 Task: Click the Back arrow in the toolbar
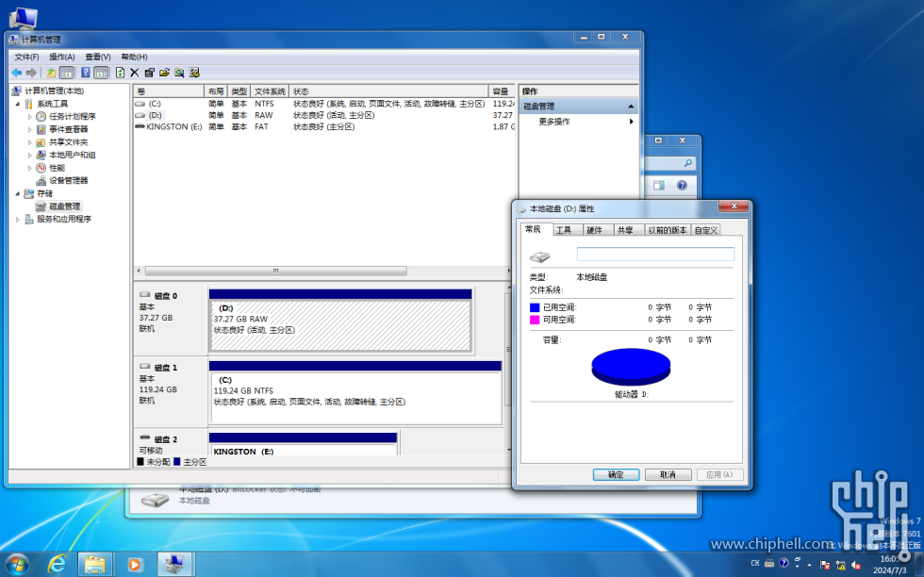click(x=17, y=73)
